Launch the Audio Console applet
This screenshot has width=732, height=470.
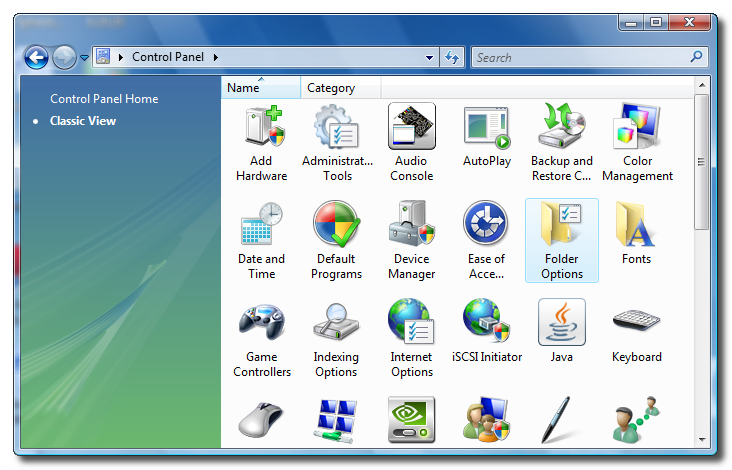tap(412, 141)
